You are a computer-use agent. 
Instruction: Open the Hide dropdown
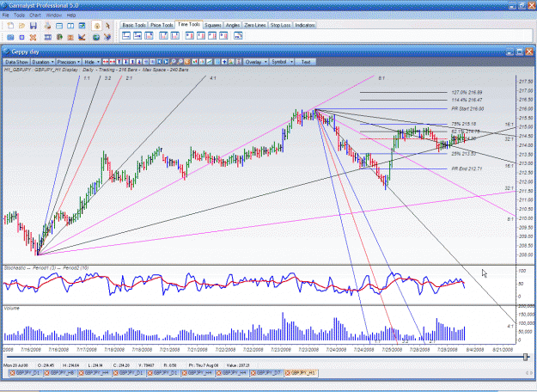point(91,62)
